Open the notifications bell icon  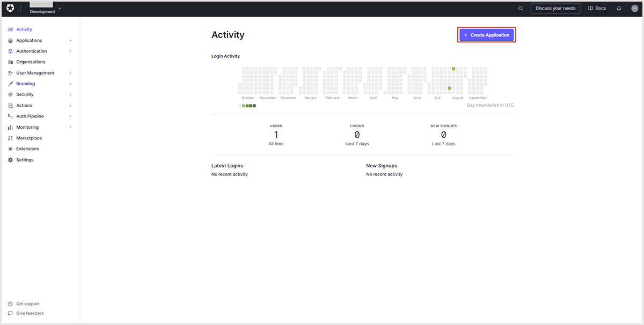tap(619, 9)
